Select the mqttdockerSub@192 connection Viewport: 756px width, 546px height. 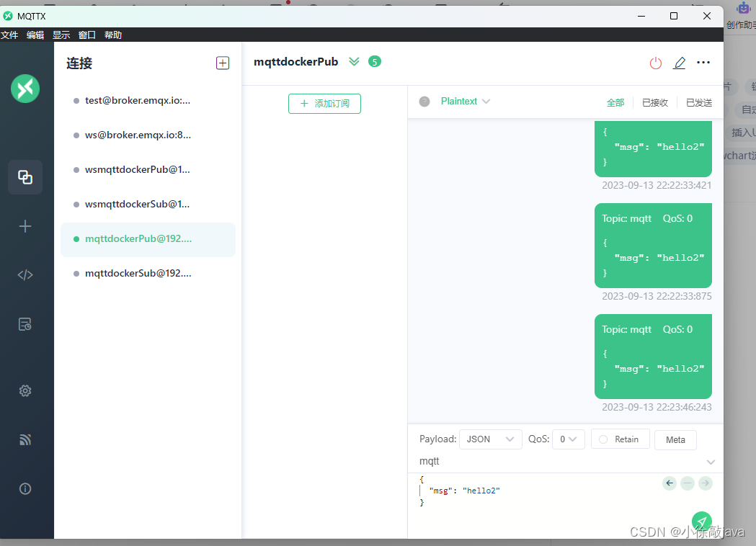pos(148,274)
